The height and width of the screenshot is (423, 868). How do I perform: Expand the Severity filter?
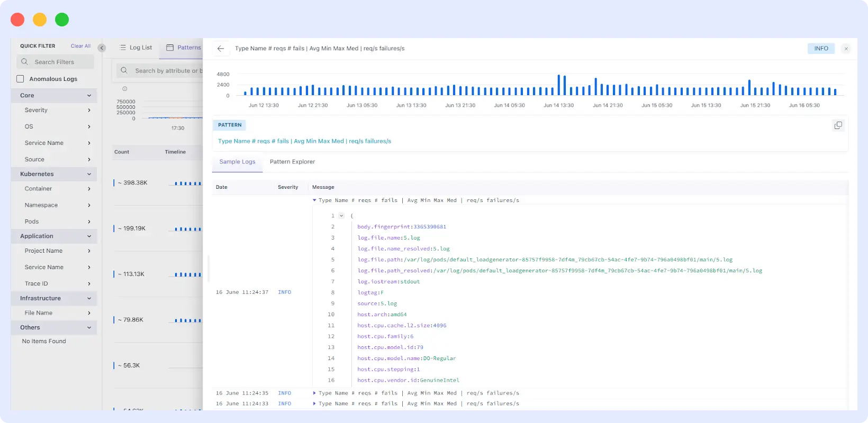click(89, 111)
